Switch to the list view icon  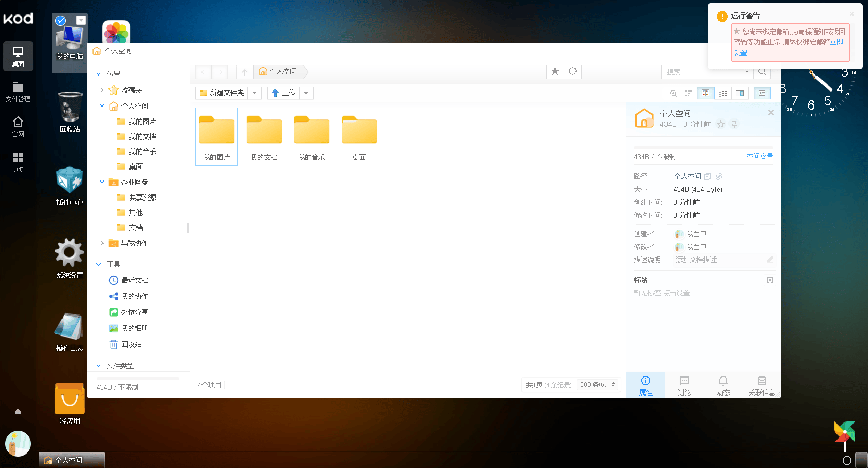723,93
